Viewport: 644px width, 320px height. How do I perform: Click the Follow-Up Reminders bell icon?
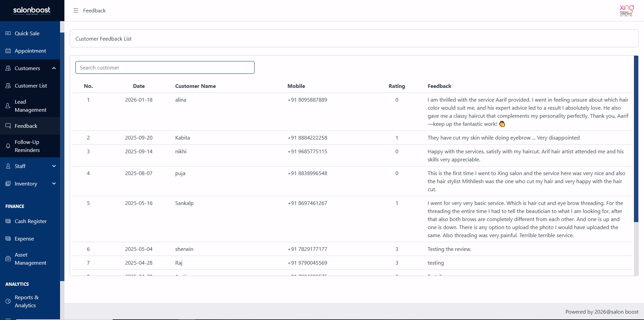click(x=8, y=146)
